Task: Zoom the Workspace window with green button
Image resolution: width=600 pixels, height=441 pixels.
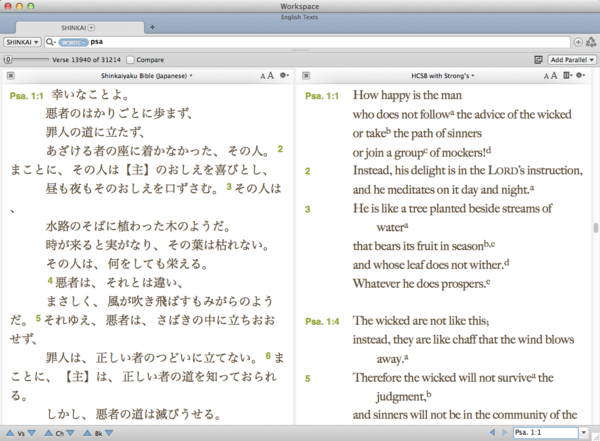Action: pyautogui.click(x=31, y=6)
